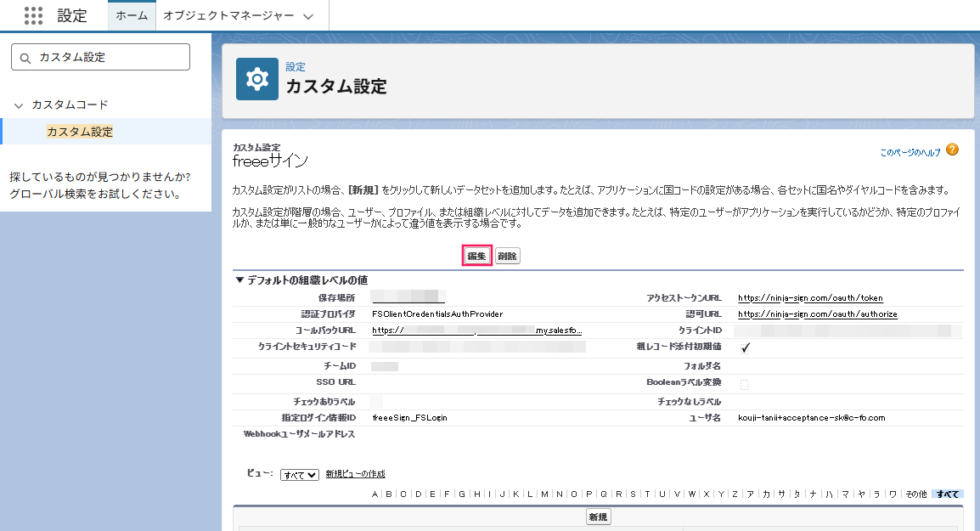Click the 削除 button
Viewport: 980px width, 531px height.
508,256
